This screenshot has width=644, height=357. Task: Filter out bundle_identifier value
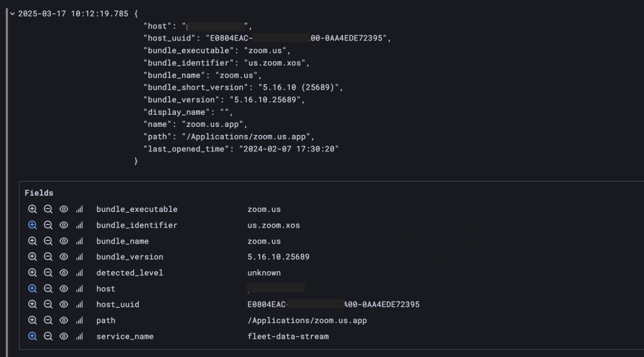(x=48, y=225)
